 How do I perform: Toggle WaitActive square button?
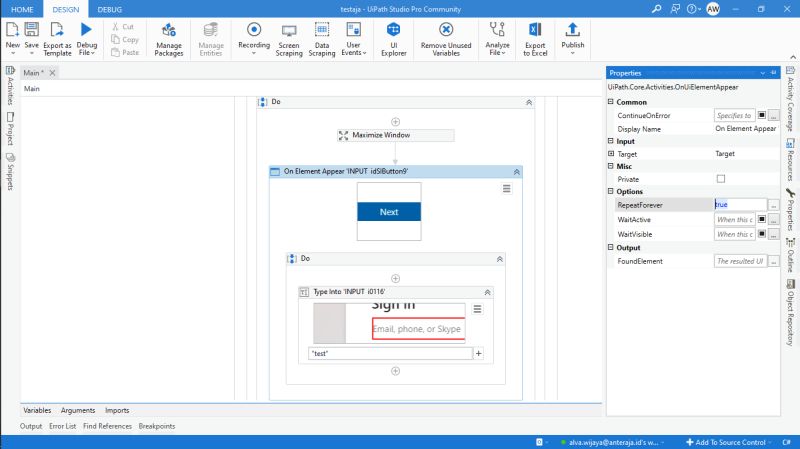coord(761,219)
